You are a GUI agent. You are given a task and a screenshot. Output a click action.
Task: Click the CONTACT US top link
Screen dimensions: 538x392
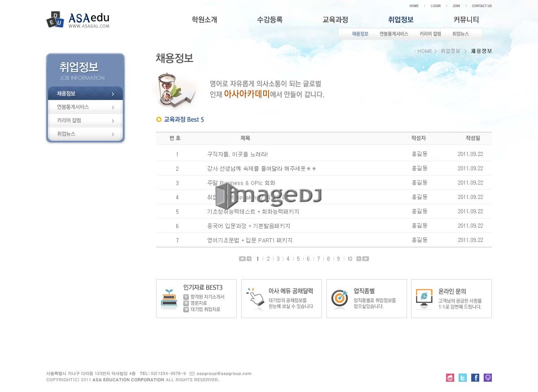tap(482, 6)
